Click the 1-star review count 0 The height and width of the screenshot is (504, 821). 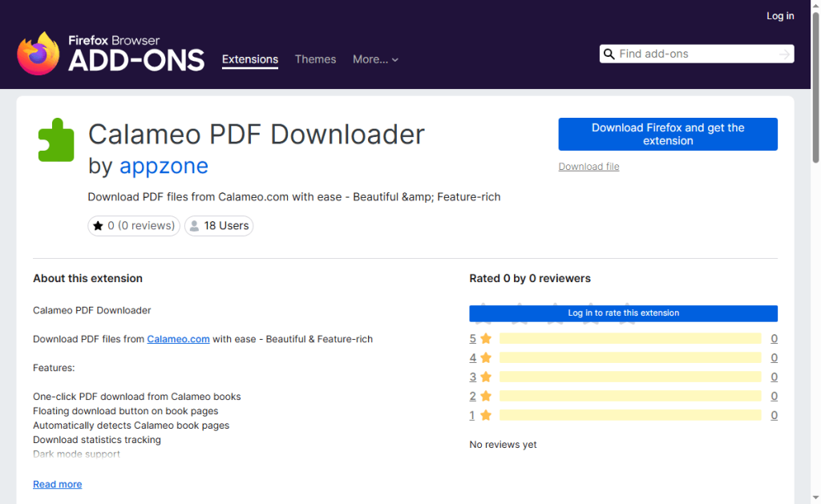click(x=774, y=415)
